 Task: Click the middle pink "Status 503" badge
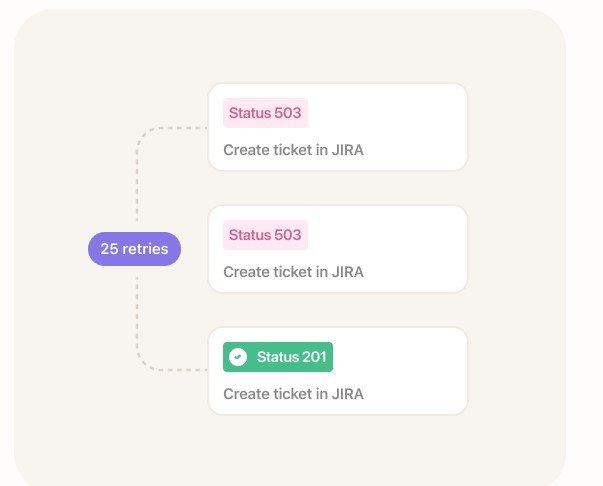pyautogui.click(x=265, y=235)
